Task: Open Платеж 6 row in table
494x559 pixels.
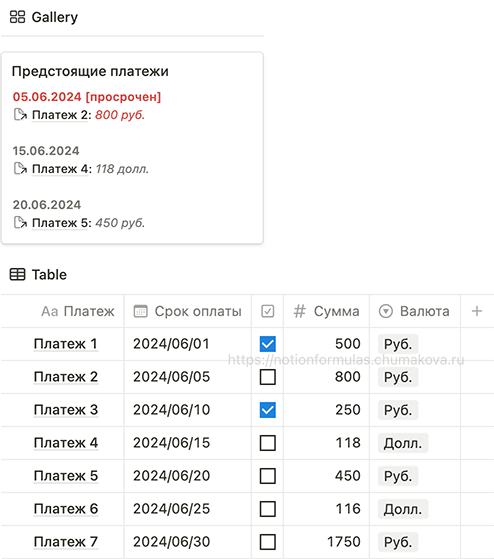Action: click(x=66, y=509)
